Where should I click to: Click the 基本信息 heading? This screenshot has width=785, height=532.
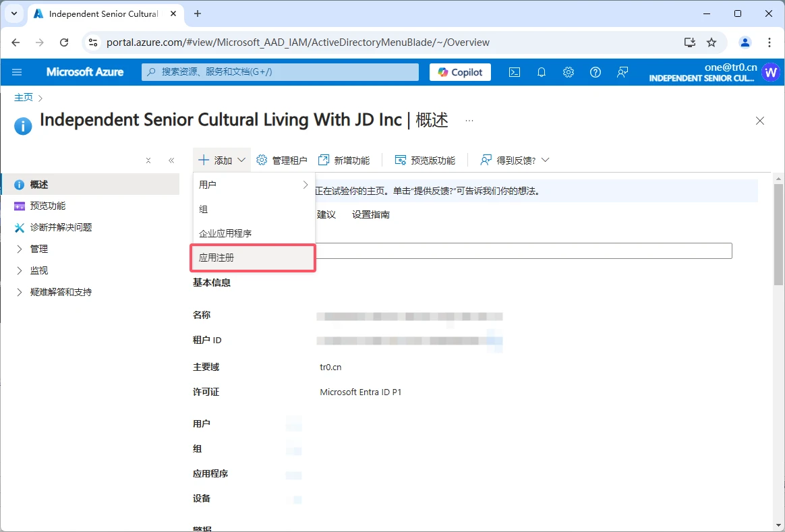[x=212, y=283]
